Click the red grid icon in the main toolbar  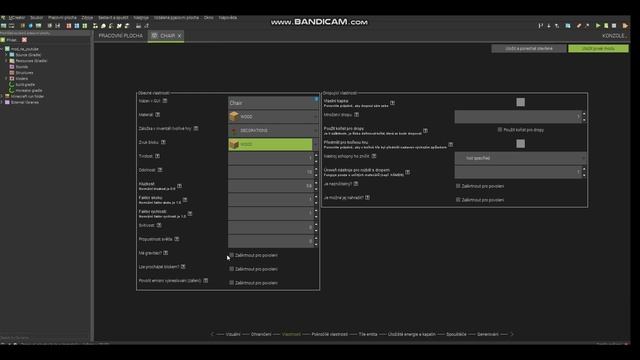pyautogui.click(x=69, y=26)
